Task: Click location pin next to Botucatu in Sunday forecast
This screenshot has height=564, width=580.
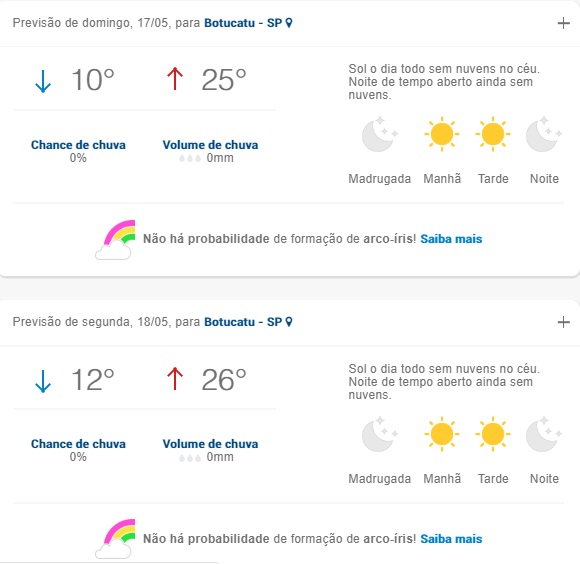Action: tap(289, 23)
